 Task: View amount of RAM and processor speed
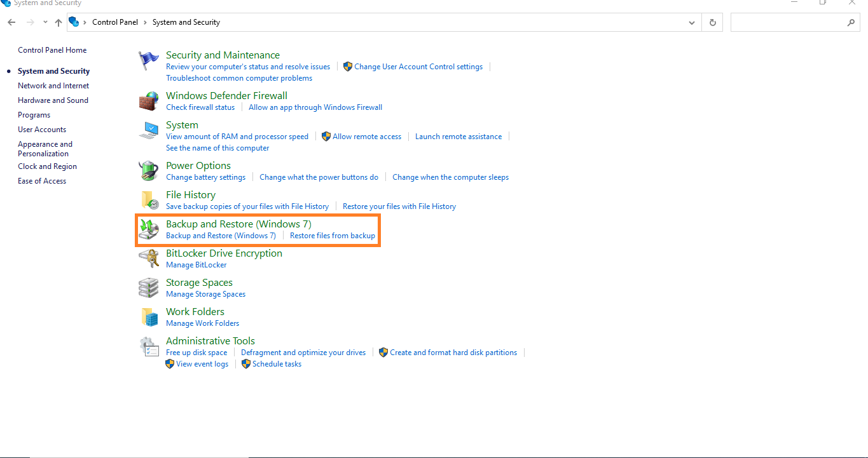(x=237, y=137)
